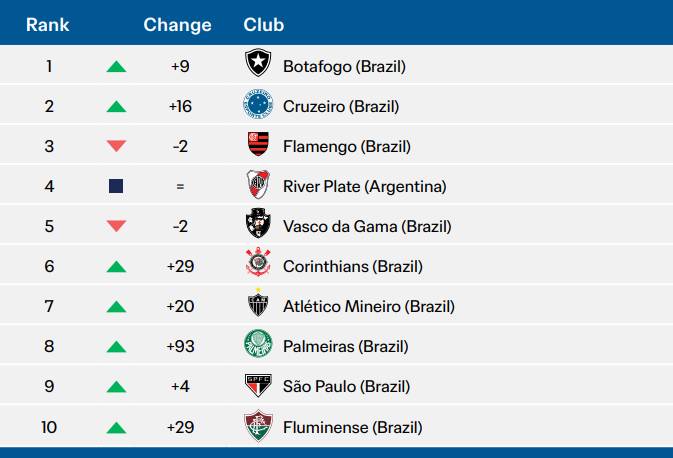Image resolution: width=673 pixels, height=458 pixels.
Task: Click Palmeiras (Brazil) club name
Action: point(345,347)
